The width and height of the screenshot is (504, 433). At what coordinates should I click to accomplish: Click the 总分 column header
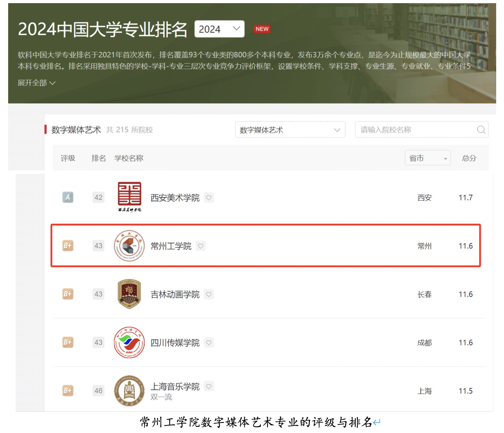click(469, 158)
